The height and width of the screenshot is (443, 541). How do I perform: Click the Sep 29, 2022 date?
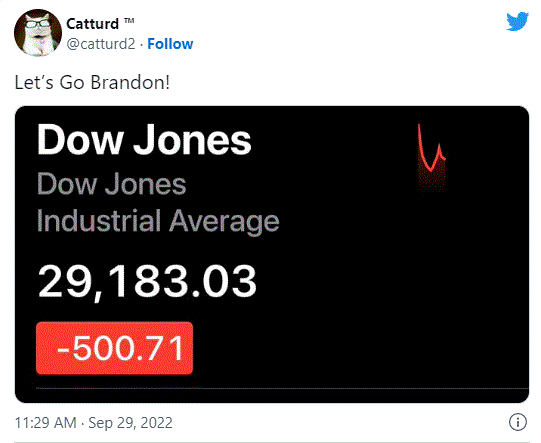[130, 423]
